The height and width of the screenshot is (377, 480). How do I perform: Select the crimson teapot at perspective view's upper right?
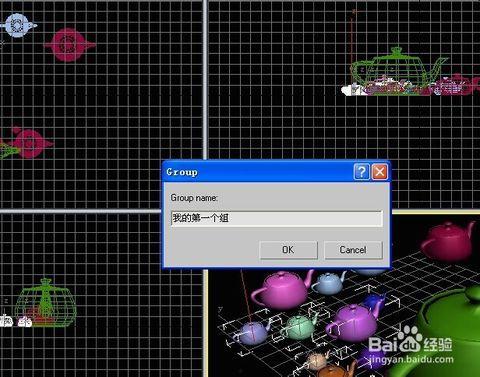[448, 241]
